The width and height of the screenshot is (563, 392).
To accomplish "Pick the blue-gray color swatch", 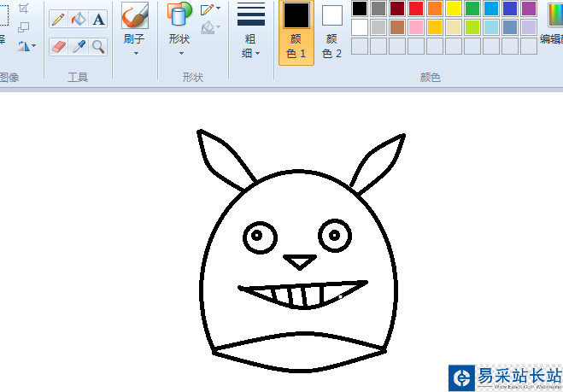I will 510,27.
